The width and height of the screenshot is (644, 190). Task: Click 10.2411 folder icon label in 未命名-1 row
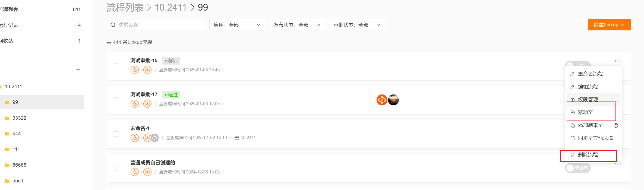(245, 138)
